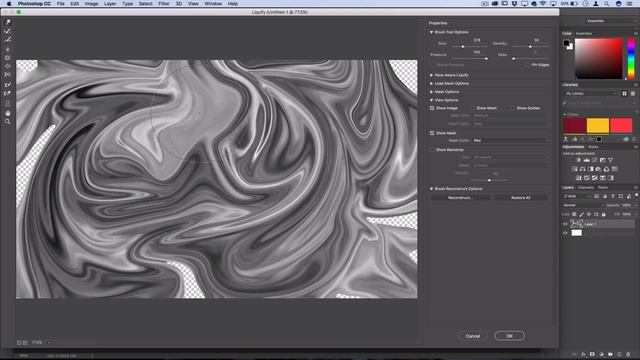
Task: Click the Reconstruct... button
Action: pos(460,198)
